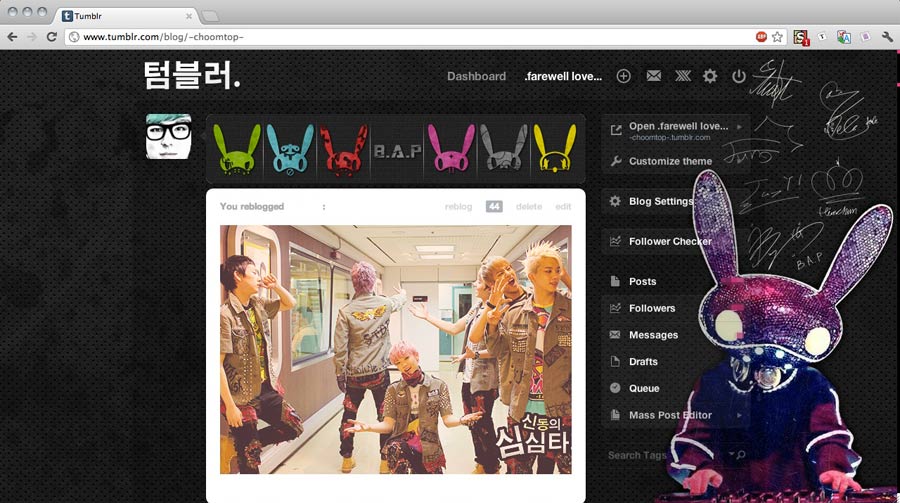Click Customize theme

(670, 161)
